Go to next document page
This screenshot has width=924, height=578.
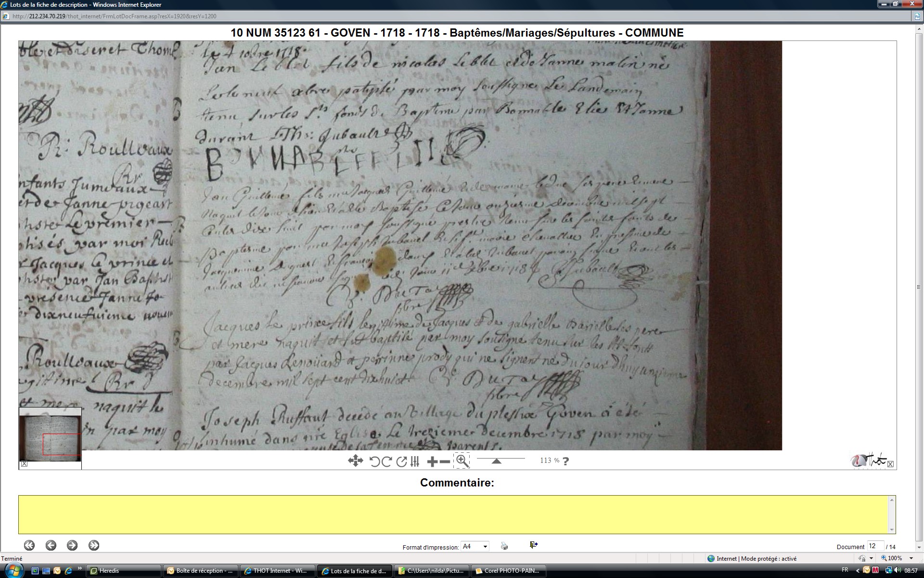click(72, 545)
